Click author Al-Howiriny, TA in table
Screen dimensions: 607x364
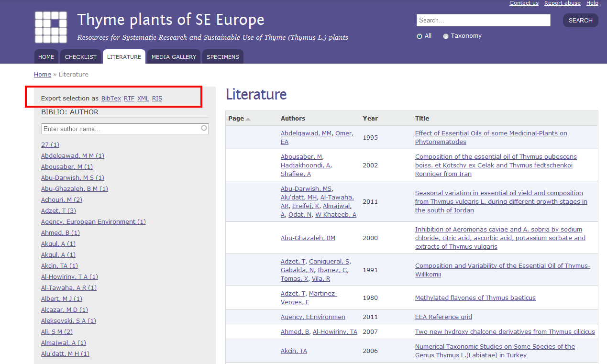[335, 331]
